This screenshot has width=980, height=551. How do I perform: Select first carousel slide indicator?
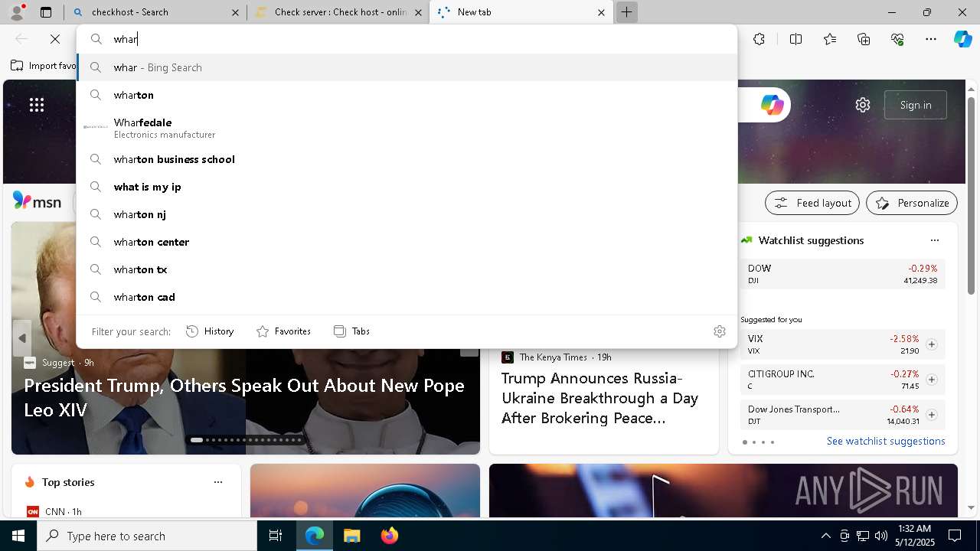197,440
